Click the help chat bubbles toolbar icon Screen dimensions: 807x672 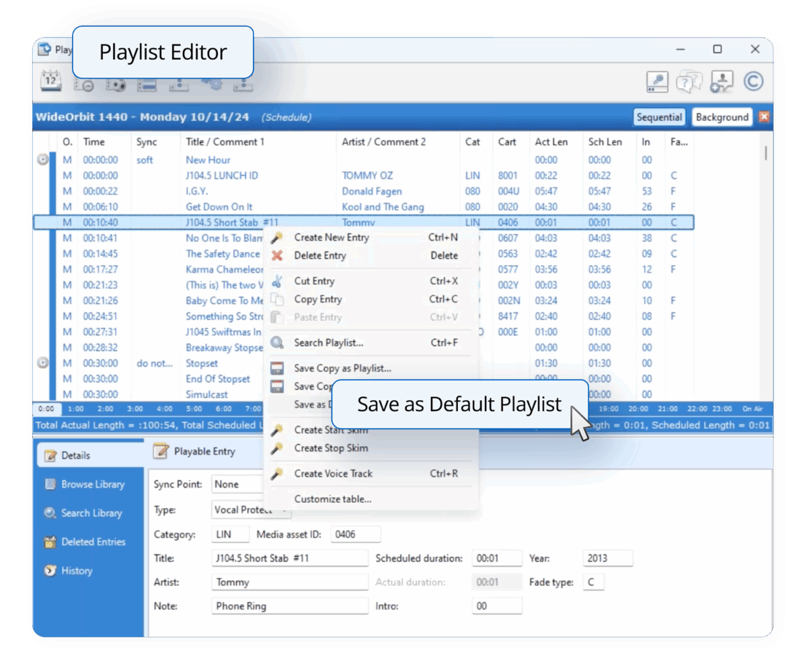click(689, 81)
